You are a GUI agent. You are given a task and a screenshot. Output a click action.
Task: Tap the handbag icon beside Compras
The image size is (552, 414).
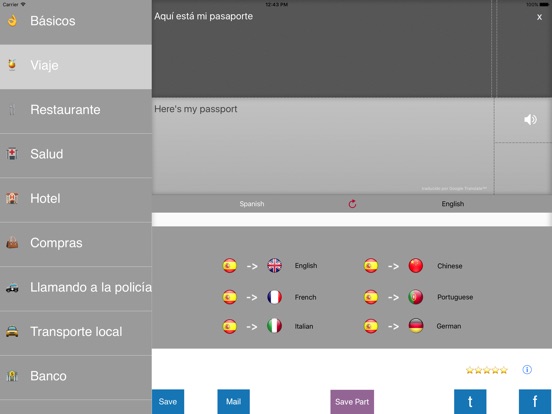coord(12,243)
